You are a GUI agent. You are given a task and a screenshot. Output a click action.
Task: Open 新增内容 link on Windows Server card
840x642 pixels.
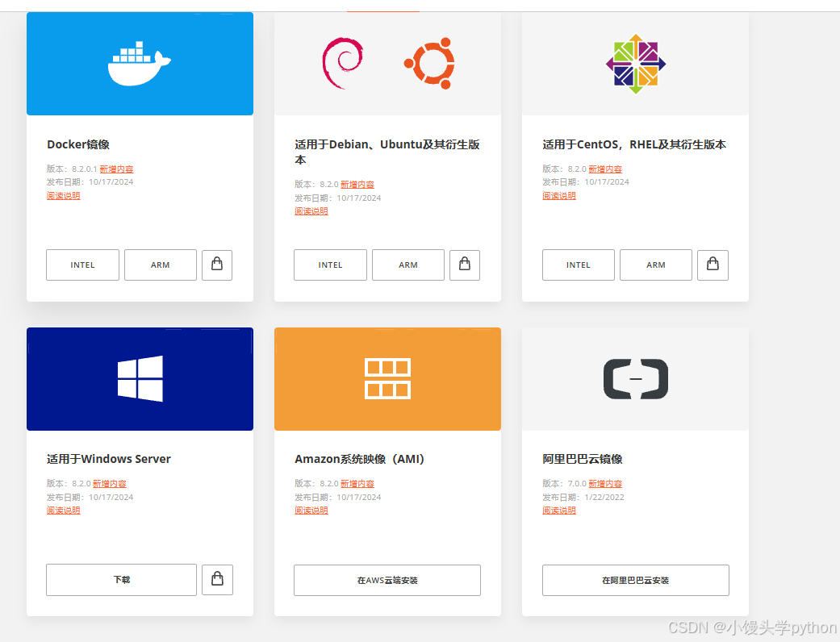109,483
